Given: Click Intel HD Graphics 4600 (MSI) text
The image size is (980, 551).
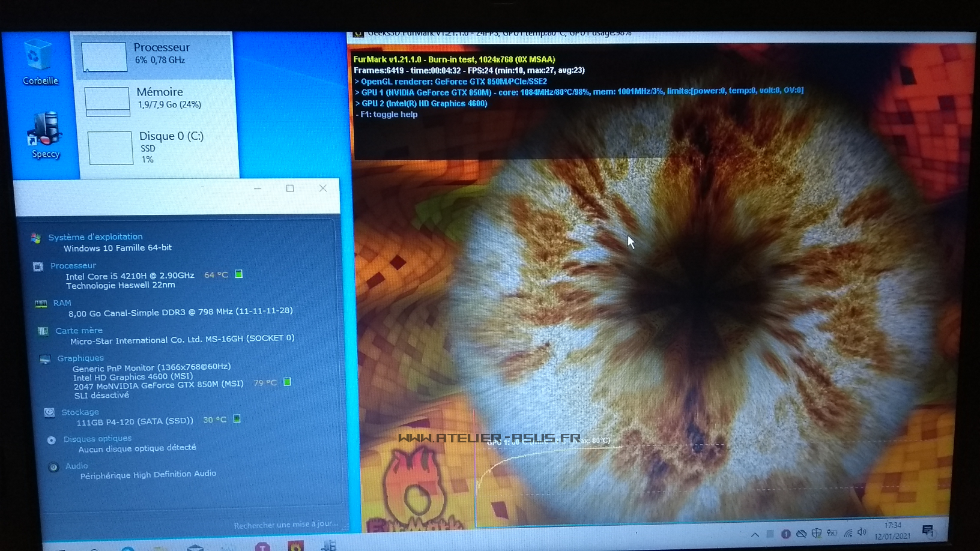Looking at the screenshot, I should click(133, 377).
